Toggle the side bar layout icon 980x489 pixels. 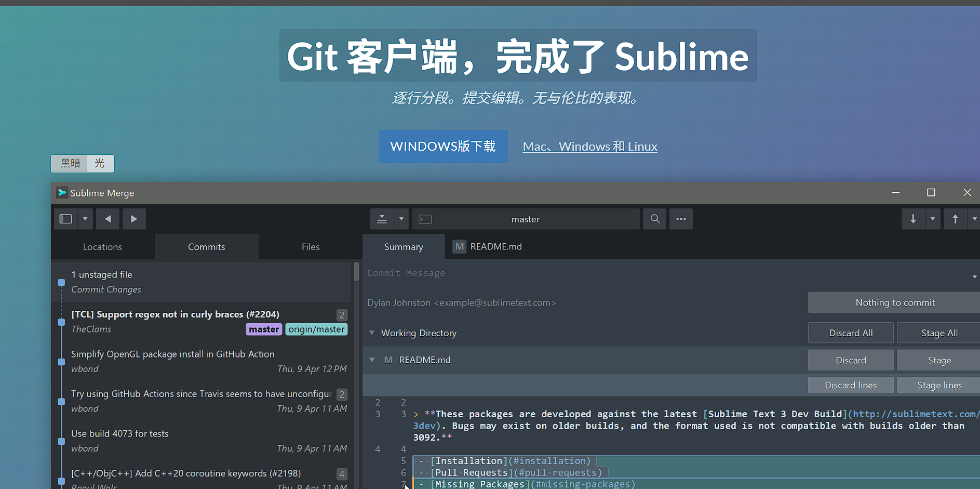click(66, 219)
